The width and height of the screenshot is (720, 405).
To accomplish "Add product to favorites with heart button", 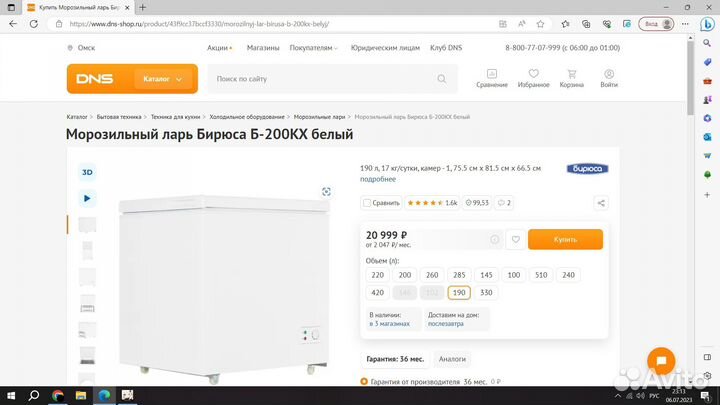I will click(516, 239).
